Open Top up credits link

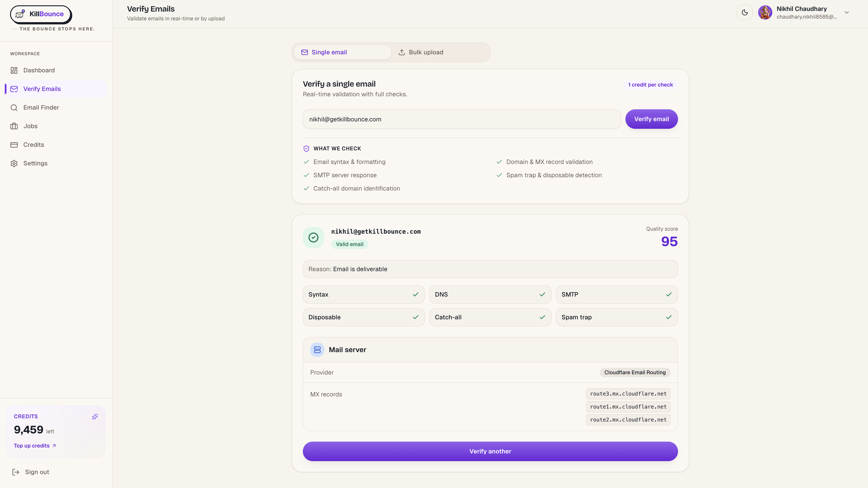(35, 445)
